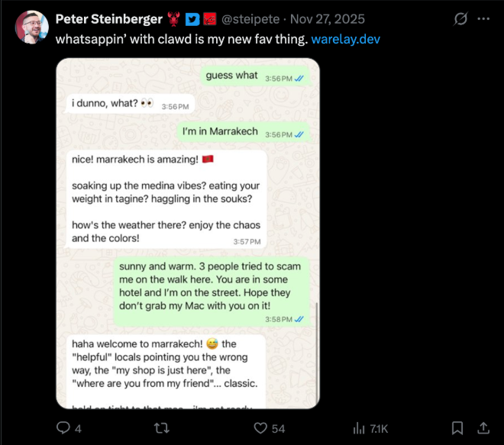Click the Peter Steinberger display name
The width and height of the screenshot is (504, 445).
pyautogui.click(x=109, y=19)
